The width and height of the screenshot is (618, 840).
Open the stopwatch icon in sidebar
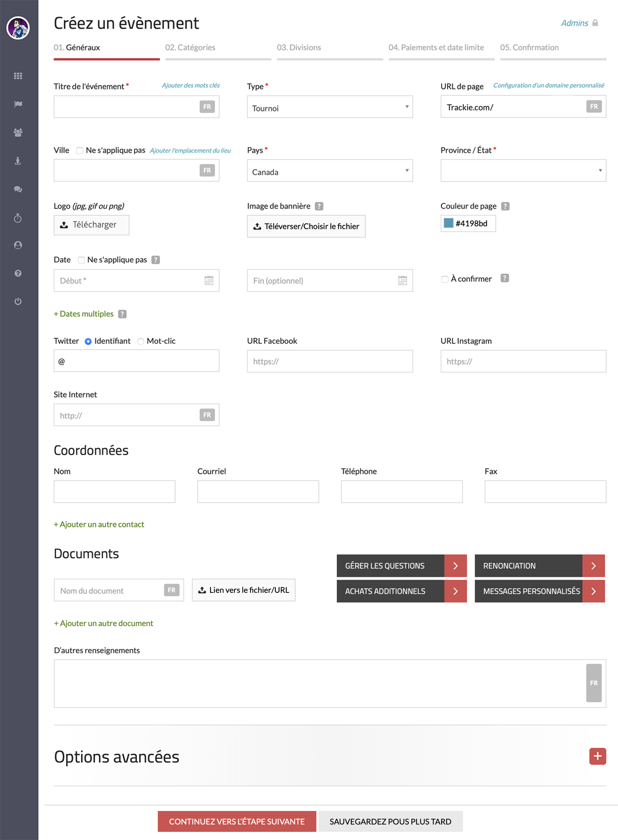pos(18,218)
